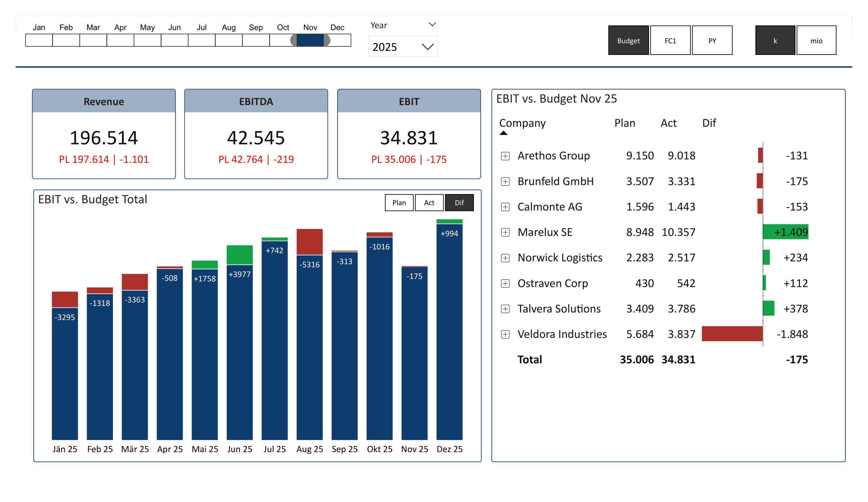Click the Nov 25 bar in chart
Screen dimensions: 868x502
(x=414, y=353)
